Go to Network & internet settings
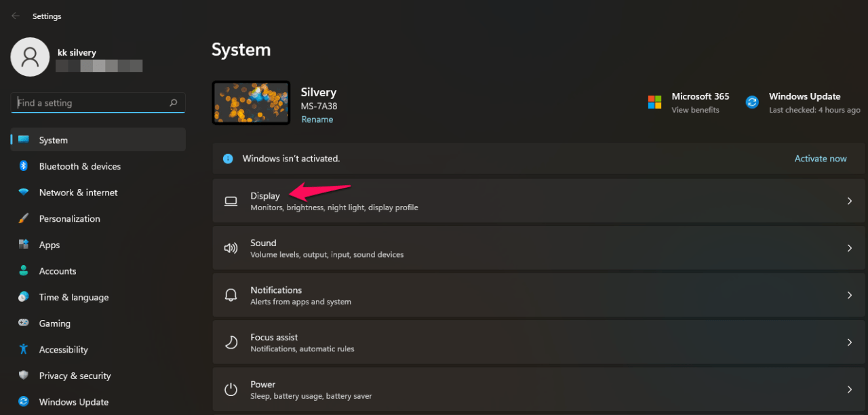The width and height of the screenshot is (868, 415). [x=98, y=193]
